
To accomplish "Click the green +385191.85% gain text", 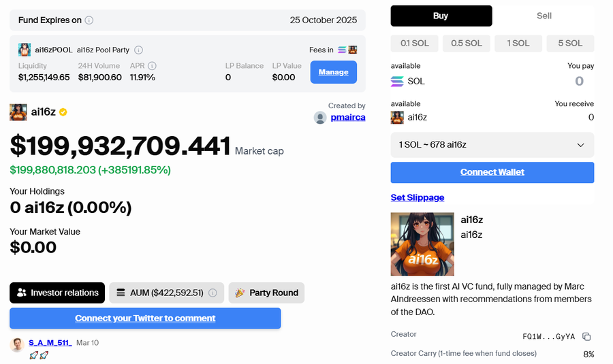I will [x=134, y=170].
